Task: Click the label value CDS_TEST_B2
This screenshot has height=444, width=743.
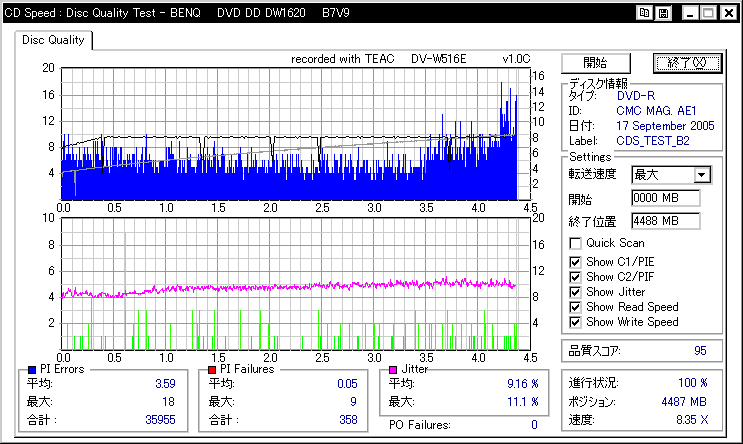Action: coord(652,141)
